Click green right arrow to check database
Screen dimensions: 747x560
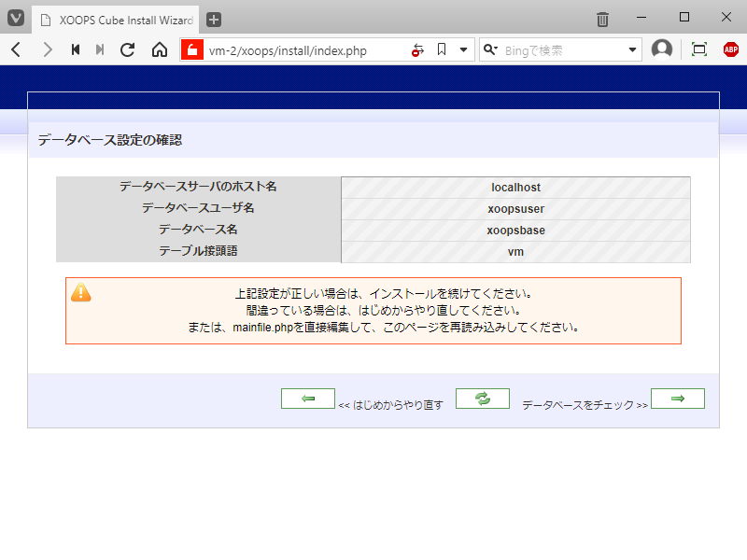[678, 399]
